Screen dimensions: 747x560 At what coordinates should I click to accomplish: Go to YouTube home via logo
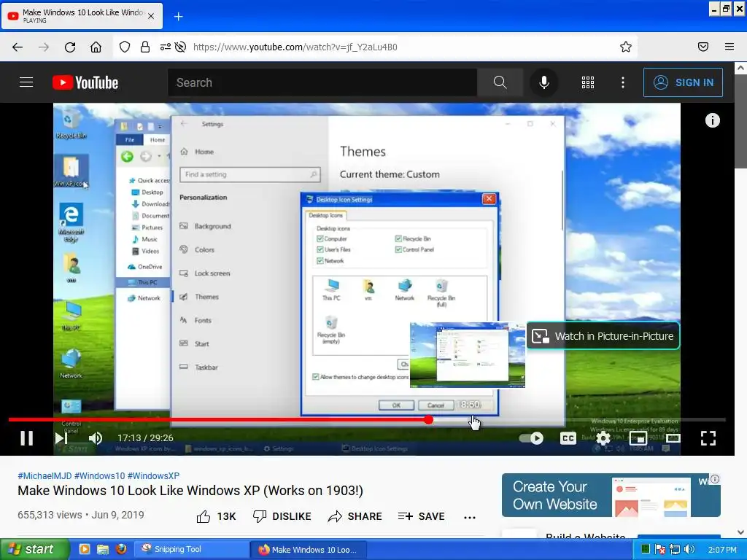pos(85,82)
